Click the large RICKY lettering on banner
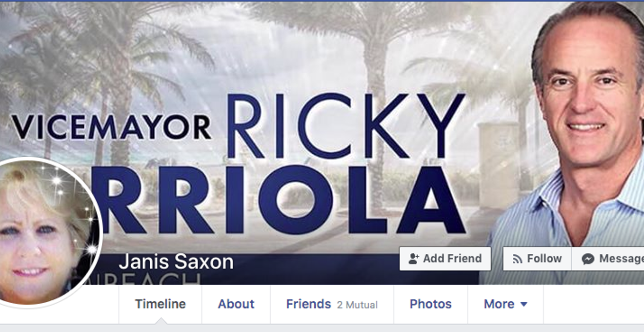Image resolution: width=644 pixels, height=332 pixels. point(345,125)
